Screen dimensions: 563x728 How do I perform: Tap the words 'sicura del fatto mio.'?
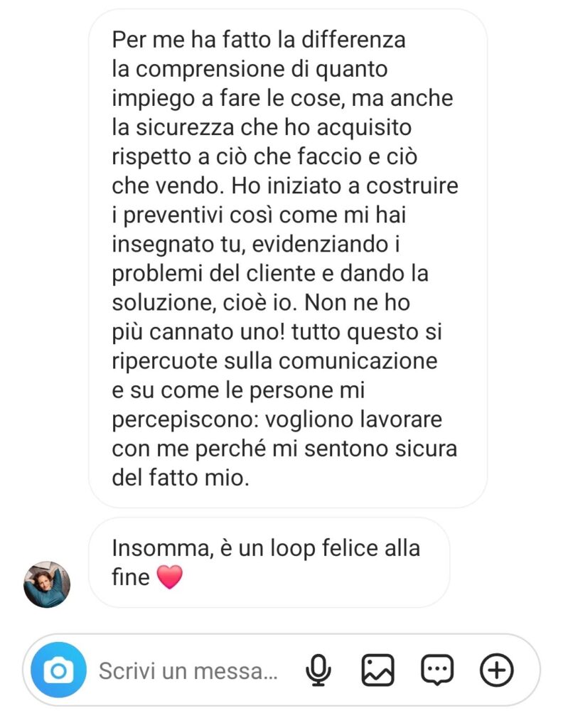(x=284, y=463)
